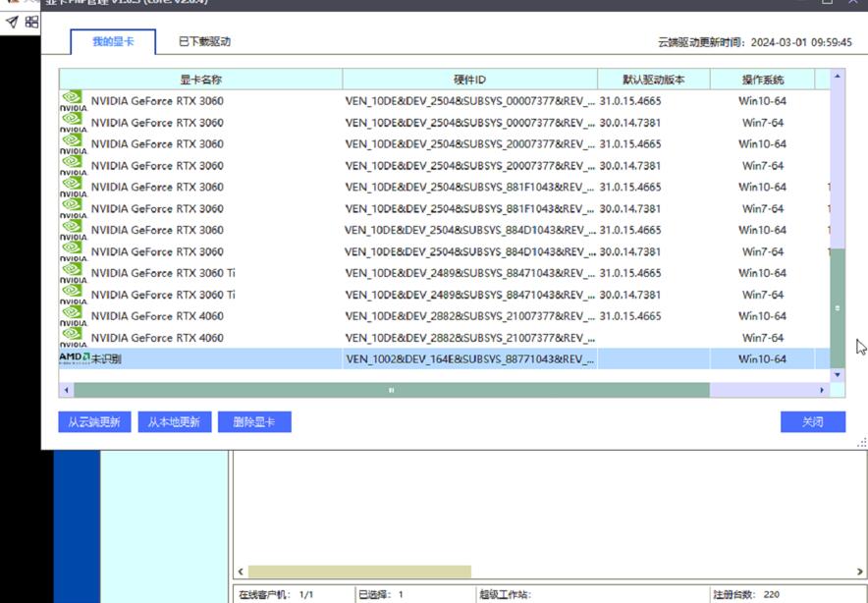Click the GPU list vertical scrollbar thumb

(x=837, y=307)
